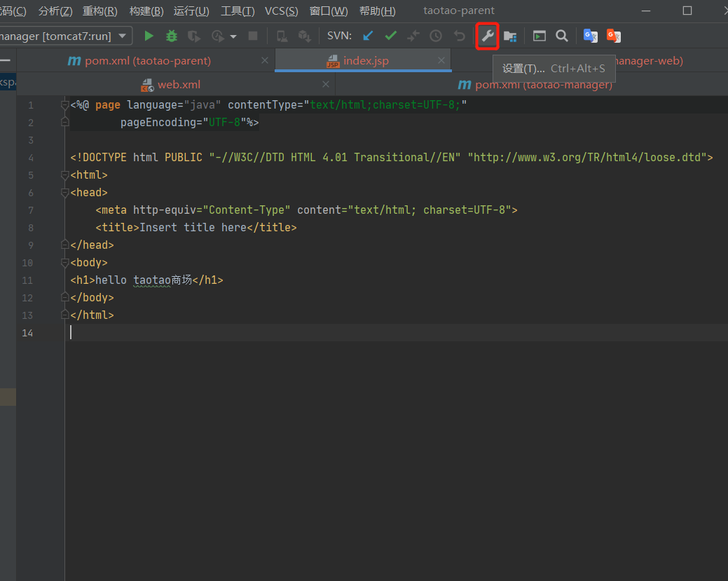Click 'Insert title here' text in editor
Image resolution: width=728 pixels, height=581 pixels.
point(193,228)
